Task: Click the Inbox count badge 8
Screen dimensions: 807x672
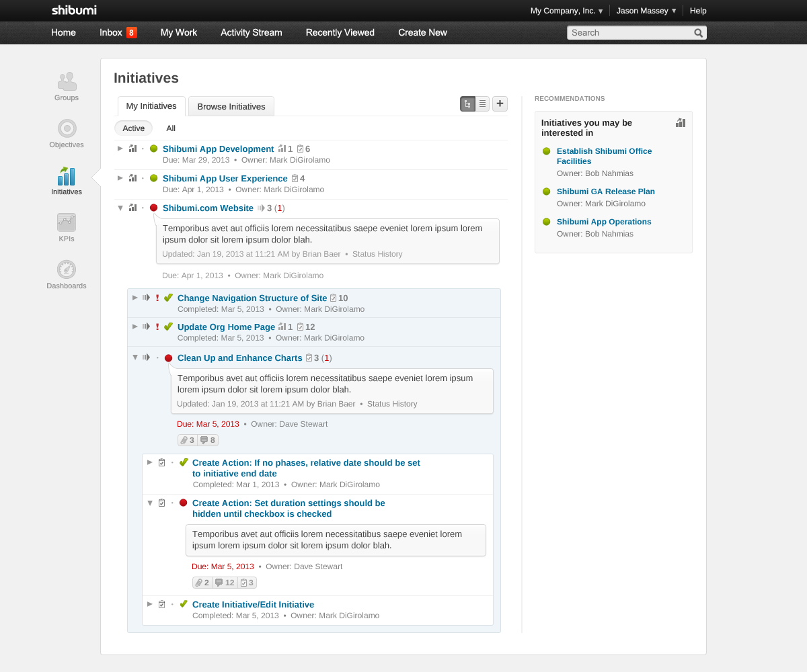Action: [131, 32]
